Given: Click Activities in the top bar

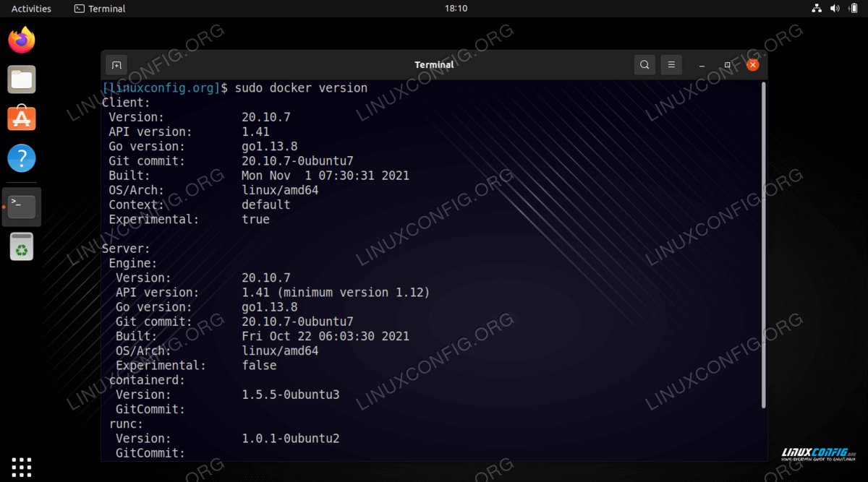Looking at the screenshot, I should (31, 9).
